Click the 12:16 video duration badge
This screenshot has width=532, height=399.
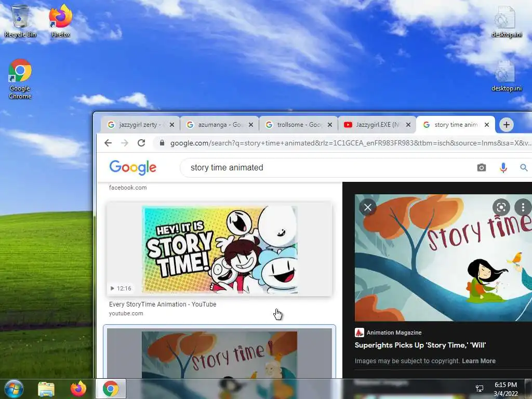121,288
